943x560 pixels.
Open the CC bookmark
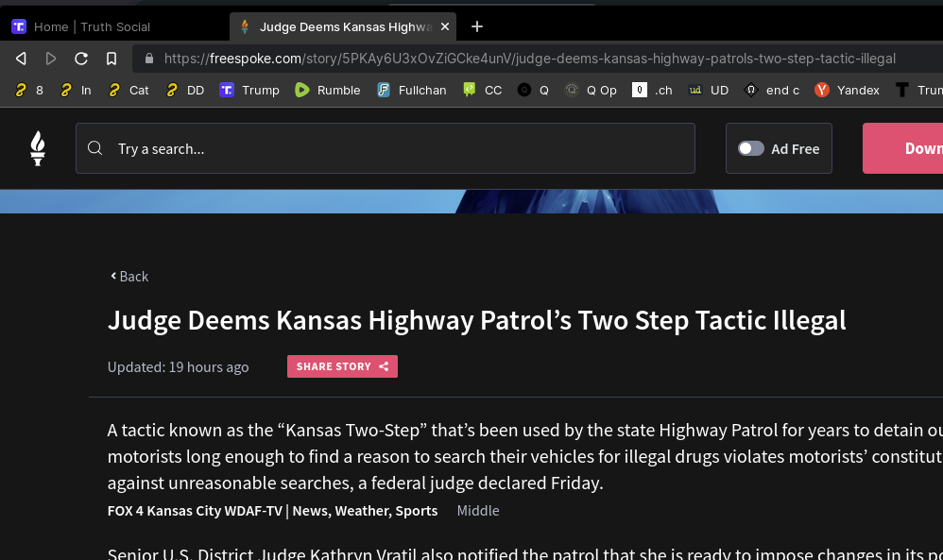point(483,90)
